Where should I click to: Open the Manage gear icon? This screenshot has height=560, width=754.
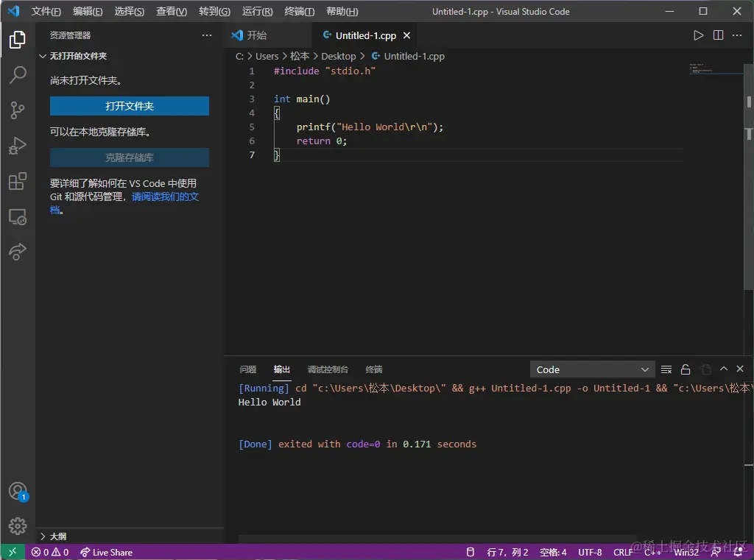[x=18, y=526]
